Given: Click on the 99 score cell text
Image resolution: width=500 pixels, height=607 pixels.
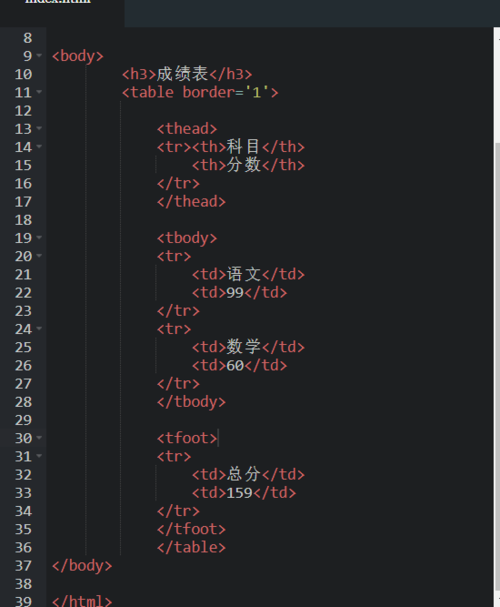Looking at the screenshot, I should (x=235, y=293).
